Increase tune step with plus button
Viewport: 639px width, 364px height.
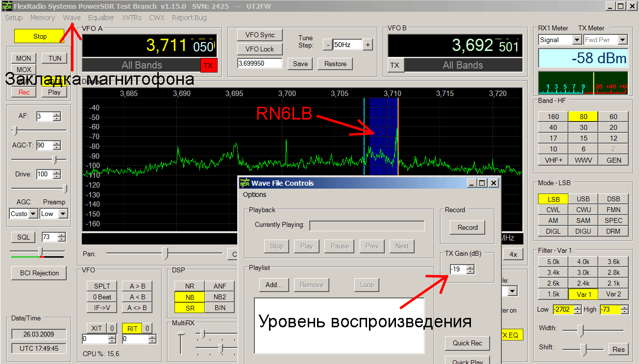pos(368,45)
